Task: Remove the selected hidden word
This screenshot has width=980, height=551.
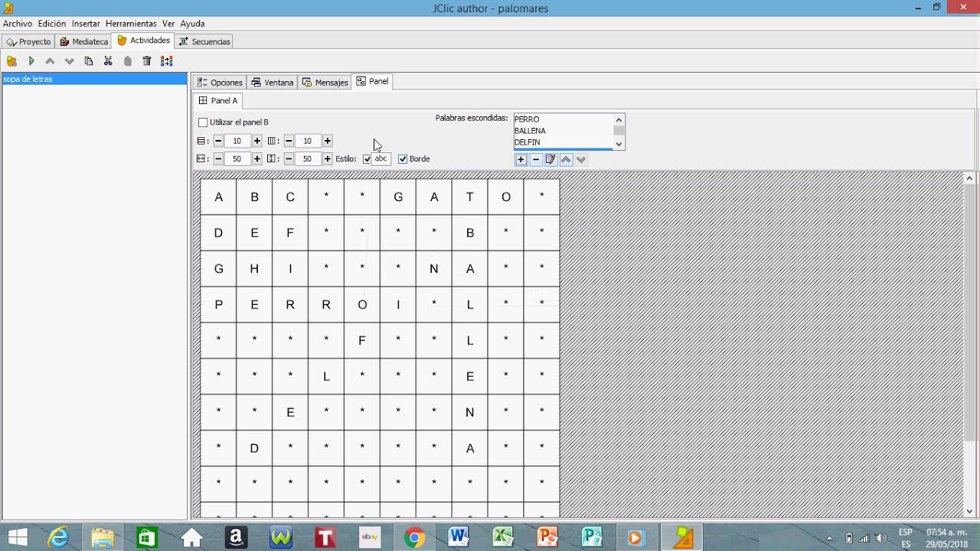Action: (x=536, y=159)
